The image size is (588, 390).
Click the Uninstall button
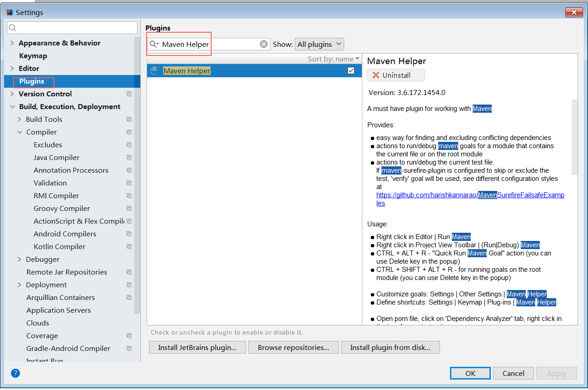click(396, 75)
